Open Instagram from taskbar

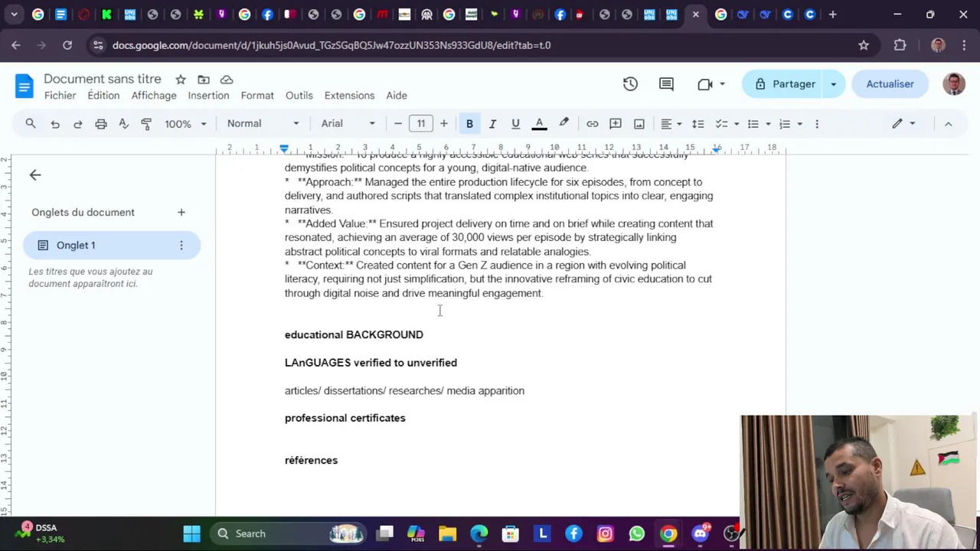(606, 533)
